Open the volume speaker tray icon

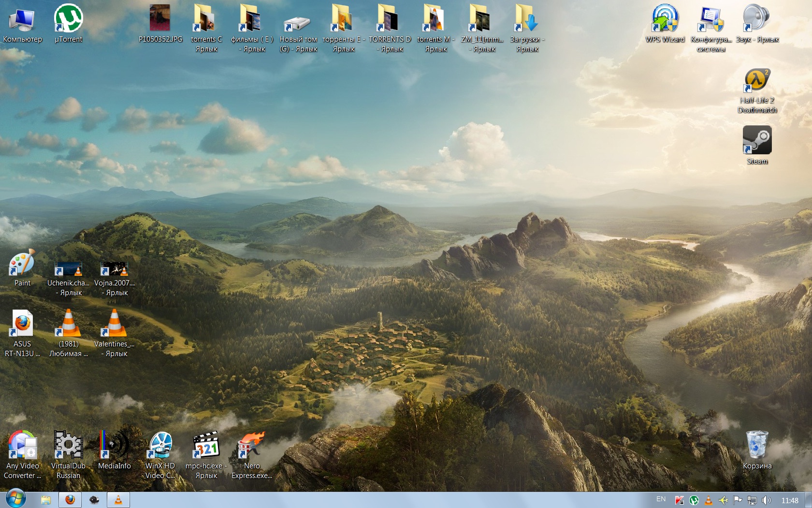pyautogui.click(x=766, y=500)
